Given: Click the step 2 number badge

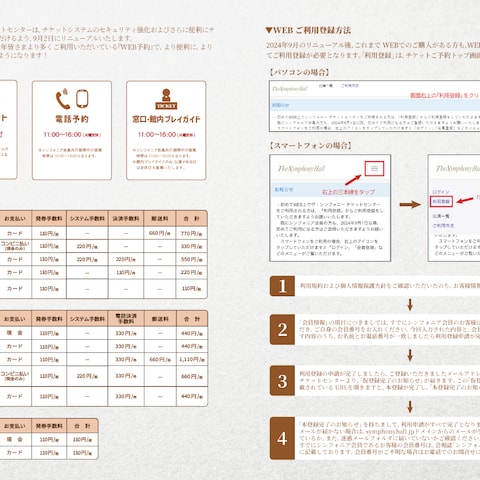Looking at the screenshot, I should click(x=282, y=329).
